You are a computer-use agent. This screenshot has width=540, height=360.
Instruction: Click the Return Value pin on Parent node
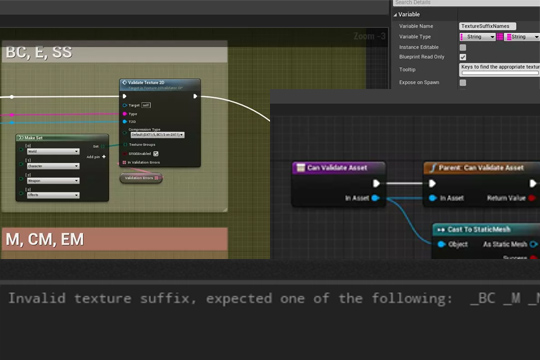[532, 198]
